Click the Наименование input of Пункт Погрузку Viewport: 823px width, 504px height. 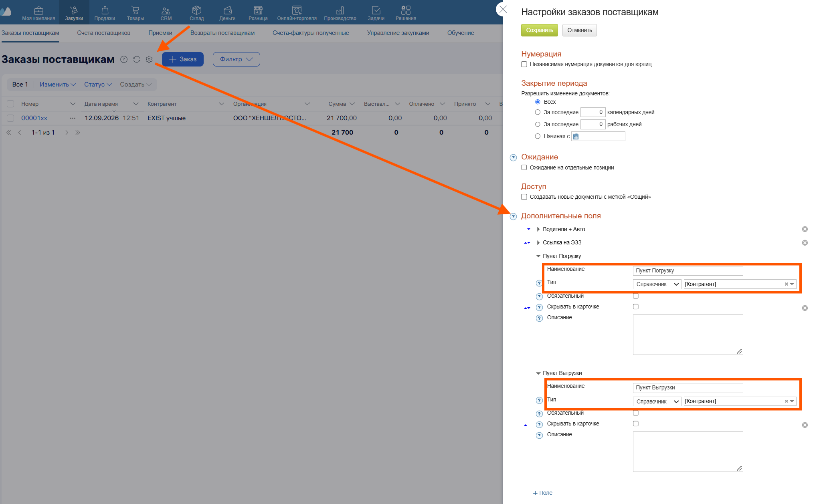pyautogui.click(x=688, y=271)
